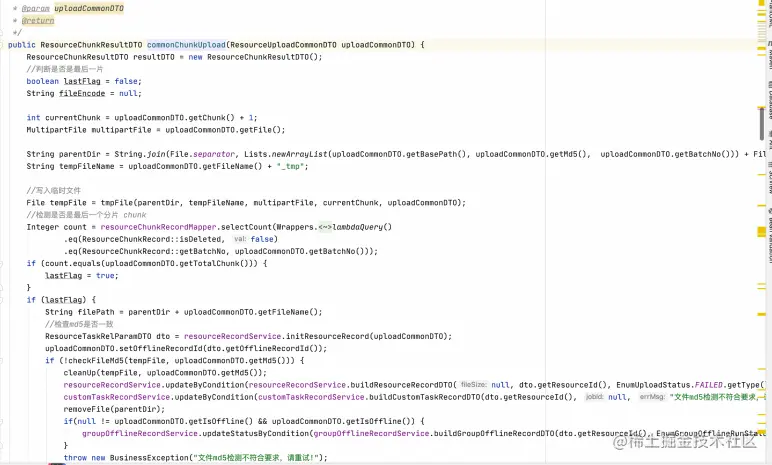
Task: Click the fileSize: parameter hint
Action: [474, 385]
